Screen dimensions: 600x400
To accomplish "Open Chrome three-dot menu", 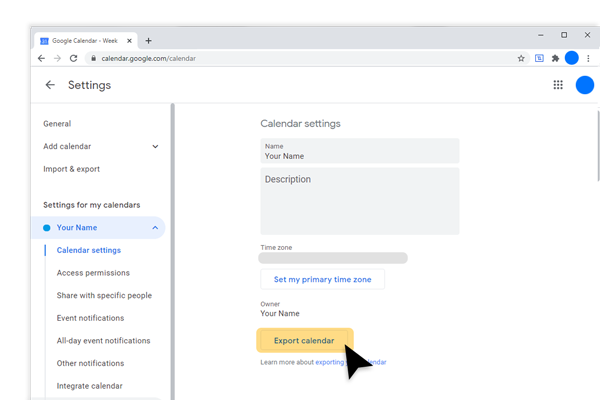I will click(588, 58).
